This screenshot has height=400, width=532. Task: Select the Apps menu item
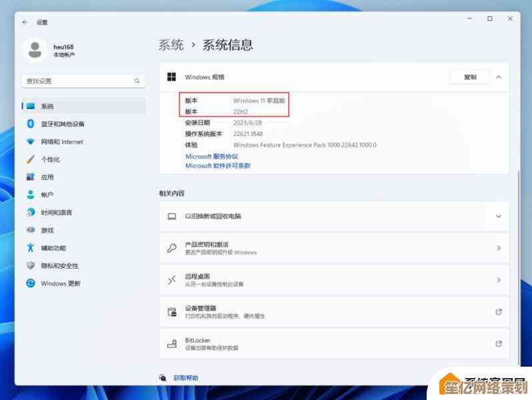[47, 177]
